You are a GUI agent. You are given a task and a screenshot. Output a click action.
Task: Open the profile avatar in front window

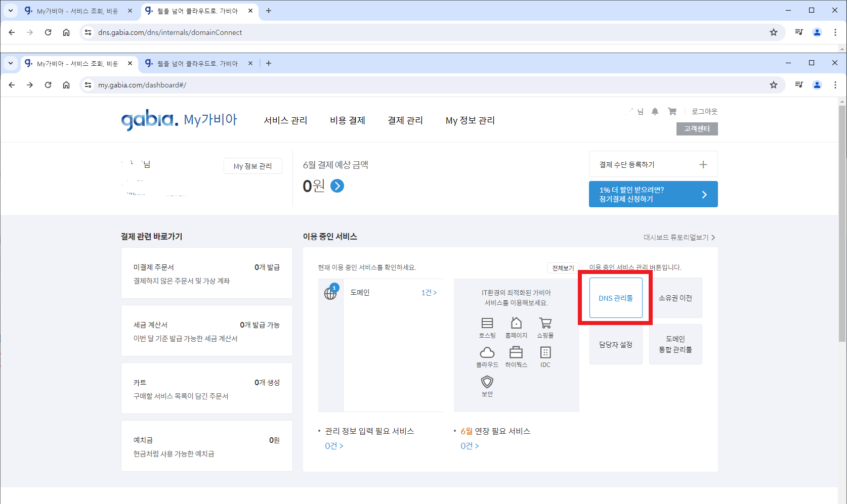click(x=817, y=85)
